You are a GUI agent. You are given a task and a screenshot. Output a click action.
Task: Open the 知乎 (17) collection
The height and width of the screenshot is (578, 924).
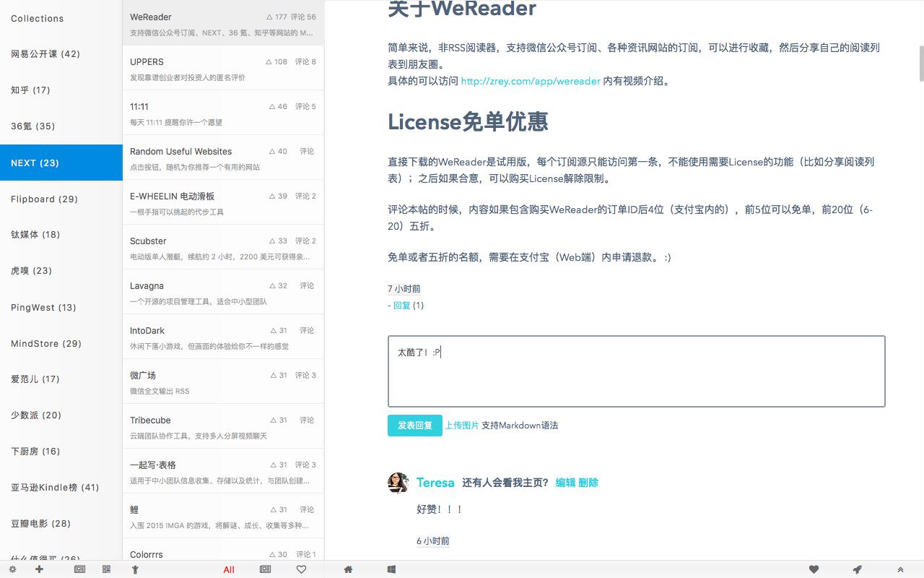tap(61, 90)
